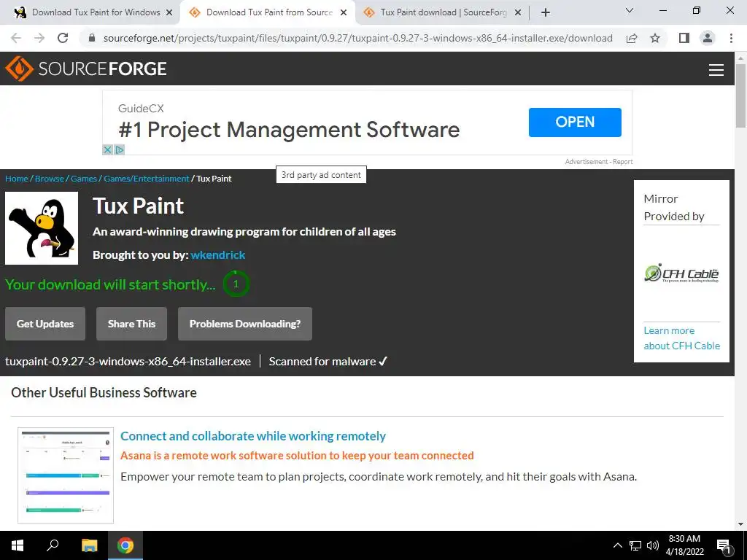The image size is (747, 560).
Task: Click the scrollbar up arrow
Action: click(740, 58)
